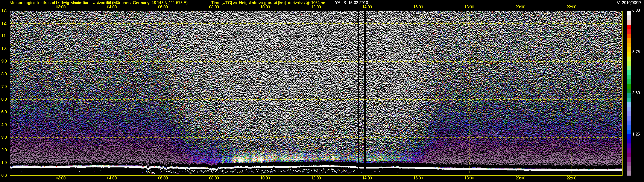Select the 18:00 label on upper time axis
This screenshot has height=182, width=644.
[x=469, y=7]
